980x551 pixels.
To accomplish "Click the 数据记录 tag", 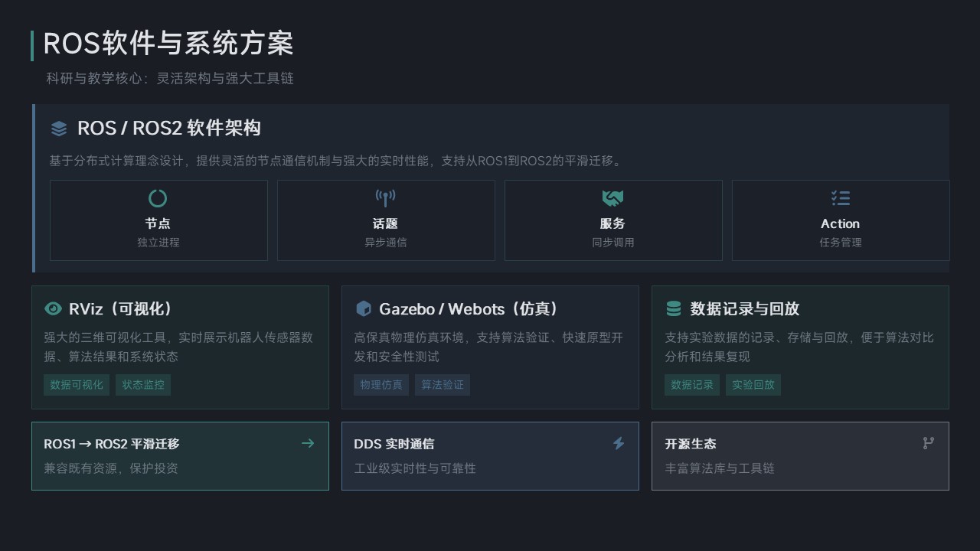I will tap(692, 385).
